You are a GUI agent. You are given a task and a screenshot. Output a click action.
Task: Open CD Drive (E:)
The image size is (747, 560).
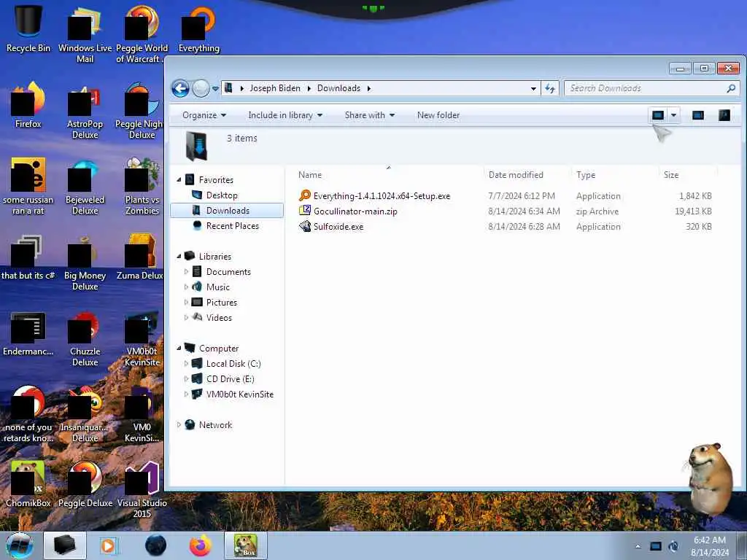(x=230, y=379)
